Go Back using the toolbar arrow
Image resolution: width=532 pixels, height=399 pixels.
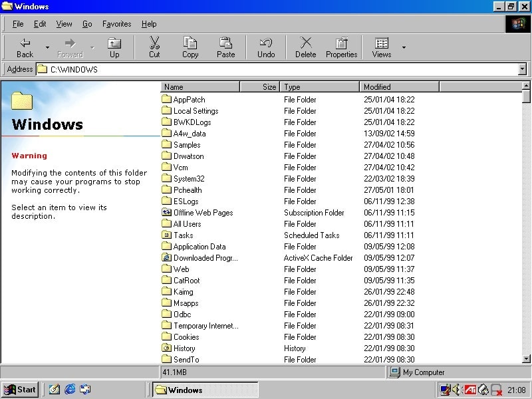(25, 47)
